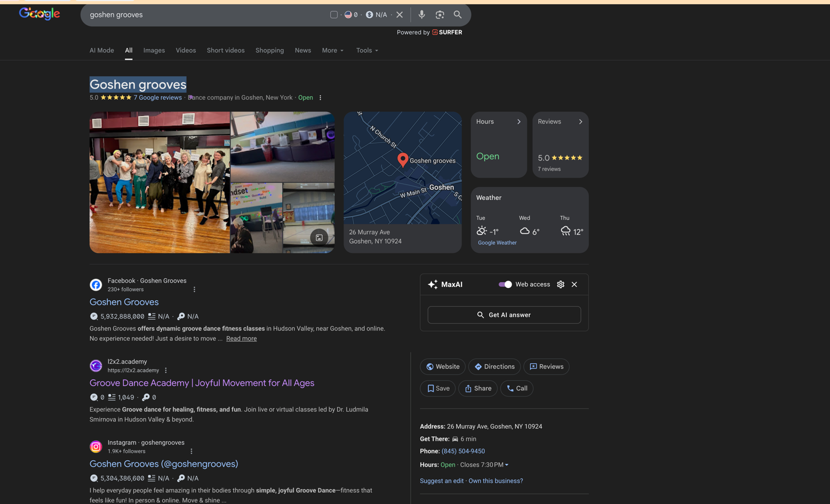Switch to the Images tab

click(154, 51)
